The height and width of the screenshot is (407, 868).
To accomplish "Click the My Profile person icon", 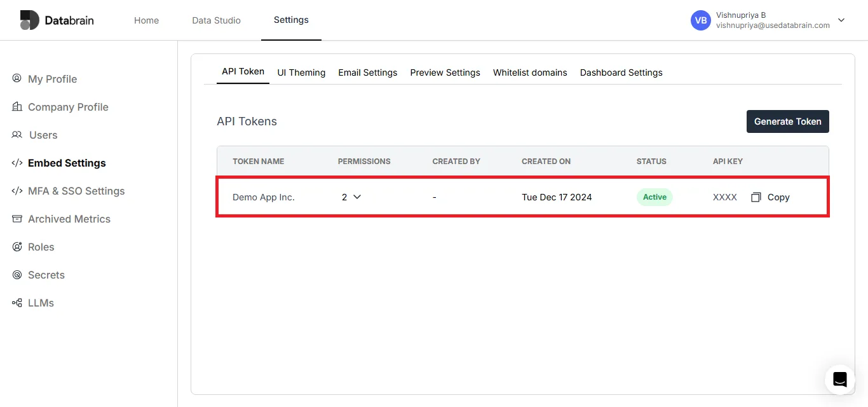I will (x=17, y=78).
